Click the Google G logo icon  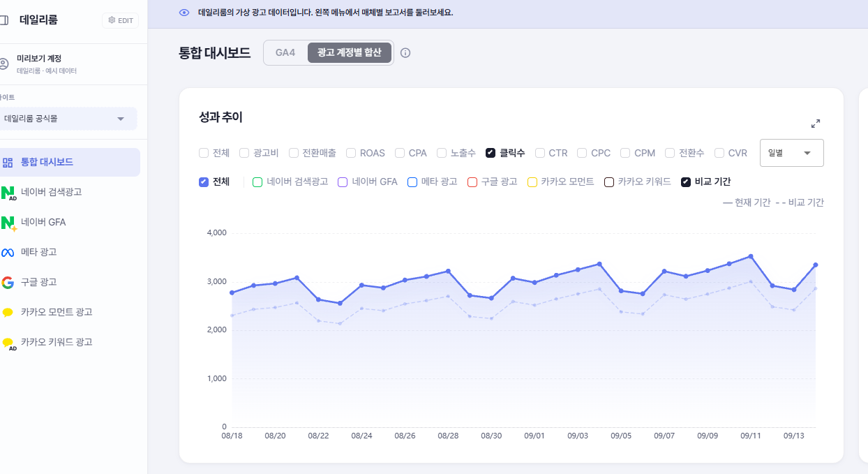point(8,283)
